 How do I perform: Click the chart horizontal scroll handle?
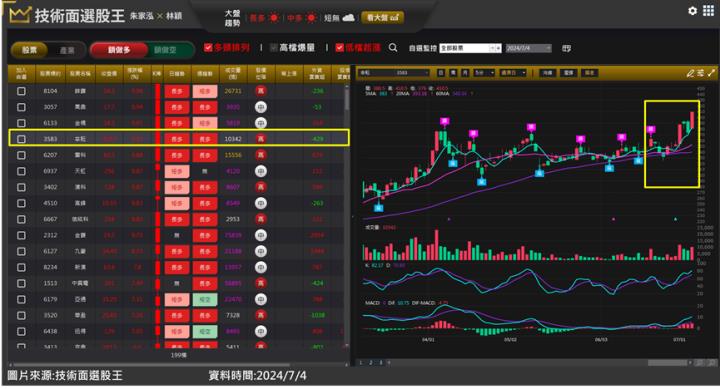(x=669, y=363)
